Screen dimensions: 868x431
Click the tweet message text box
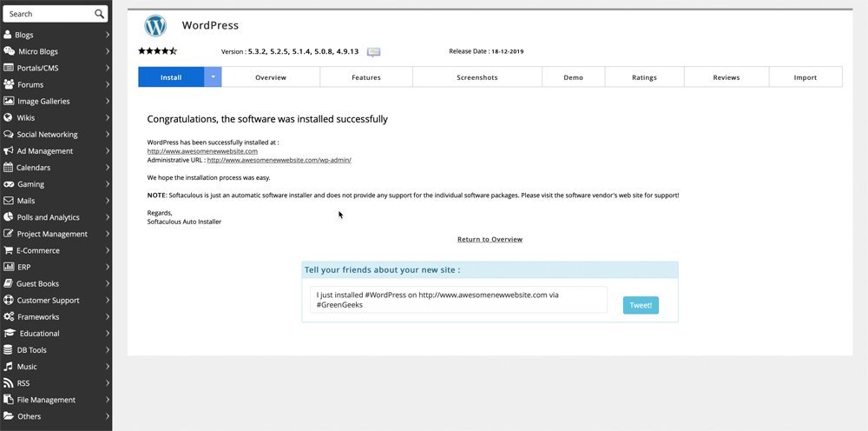[x=458, y=300]
